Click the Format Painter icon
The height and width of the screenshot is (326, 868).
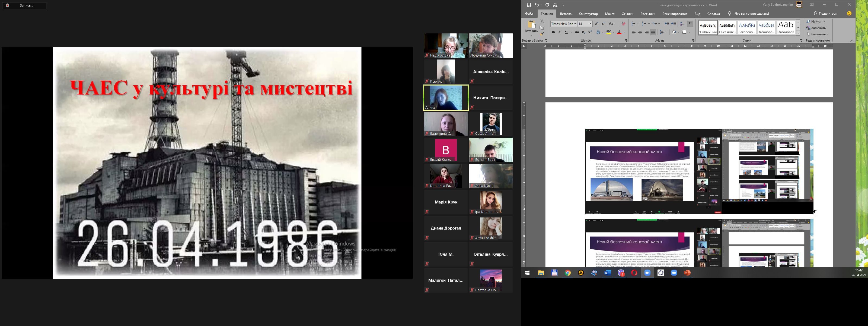tap(542, 33)
